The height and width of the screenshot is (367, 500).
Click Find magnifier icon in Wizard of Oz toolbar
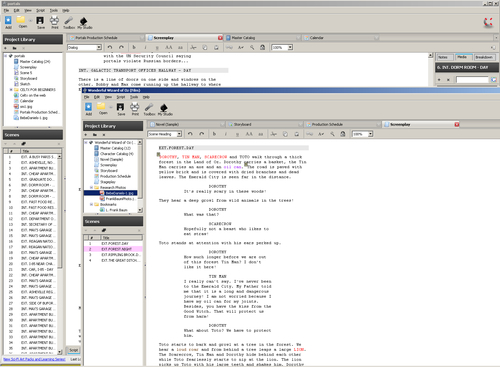point(332,134)
